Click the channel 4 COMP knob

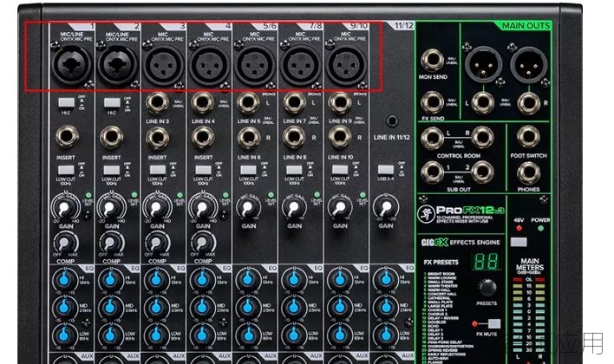202,244
